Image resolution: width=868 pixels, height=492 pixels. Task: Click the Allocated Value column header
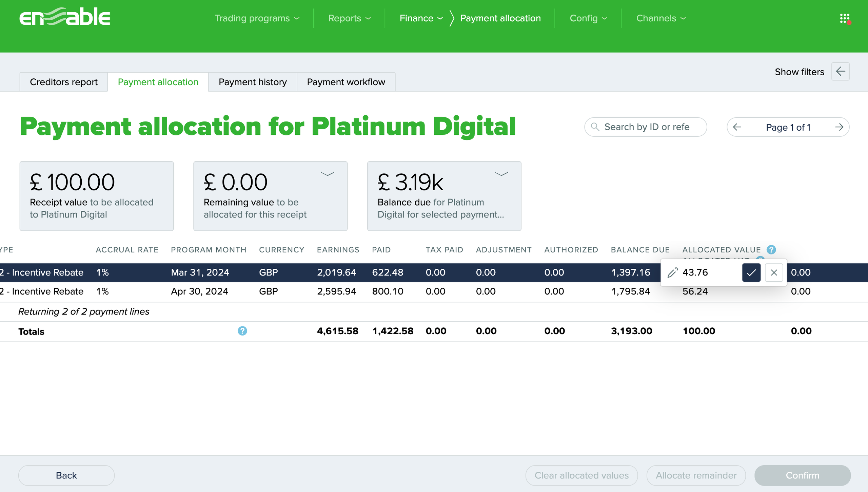tap(722, 250)
